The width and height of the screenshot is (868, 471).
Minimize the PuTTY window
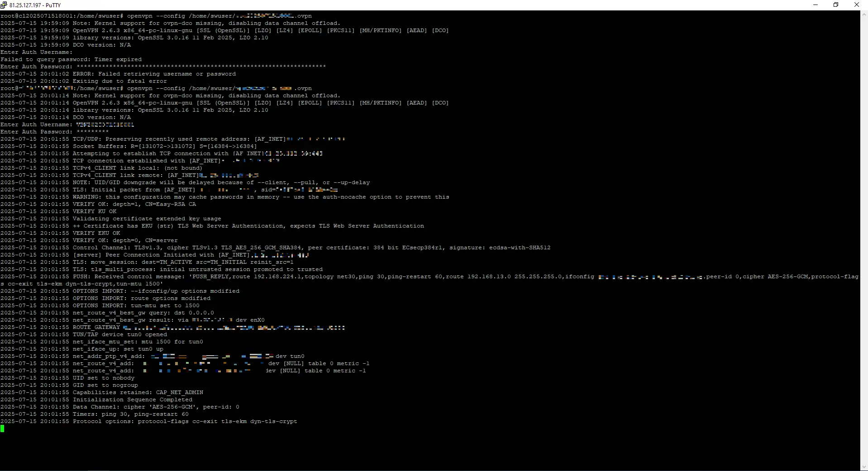click(x=816, y=5)
